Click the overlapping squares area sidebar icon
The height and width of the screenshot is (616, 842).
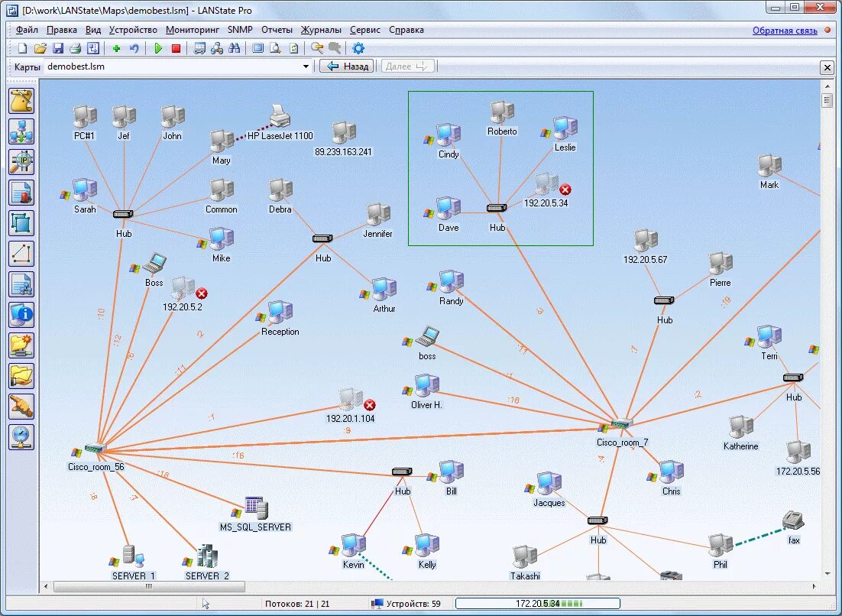[21, 223]
